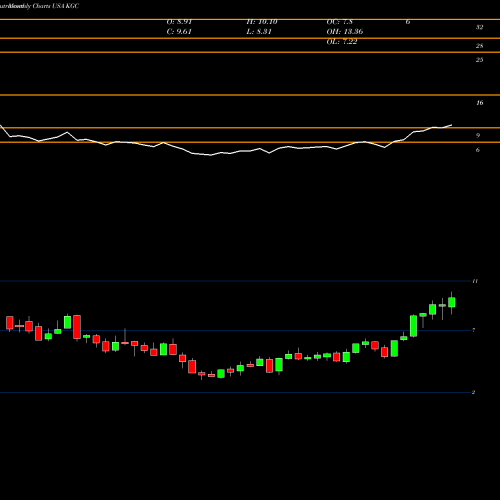Click the upper axis label '32'
Viewport: 500px width, 500px height.
pyautogui.click(x=479, y=27)
